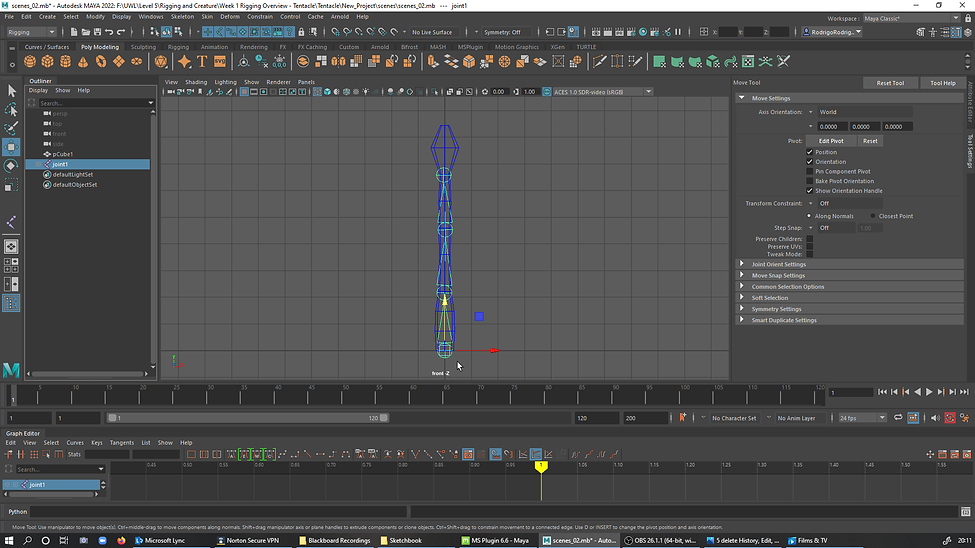The image size is (975, 548).
Task: Choose the Move tool in toolbox
Action: coord(11,147)
